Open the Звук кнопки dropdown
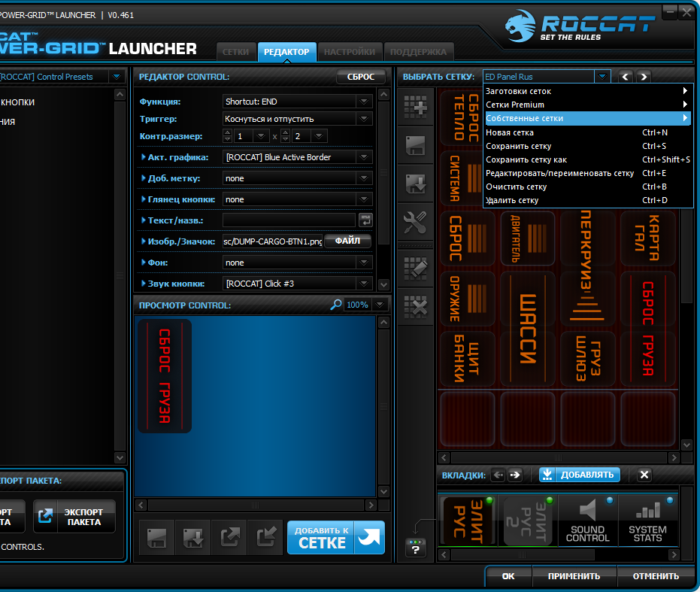The height and width of the screenshot is (592, 700). [x=364, y=284]
